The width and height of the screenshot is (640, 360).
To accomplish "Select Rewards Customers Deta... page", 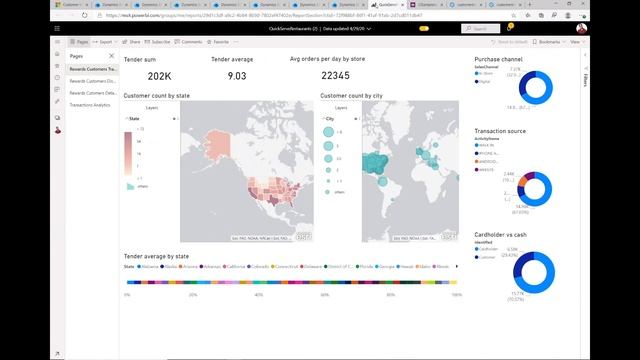I will pyautogui.click(x=92, y=93).
